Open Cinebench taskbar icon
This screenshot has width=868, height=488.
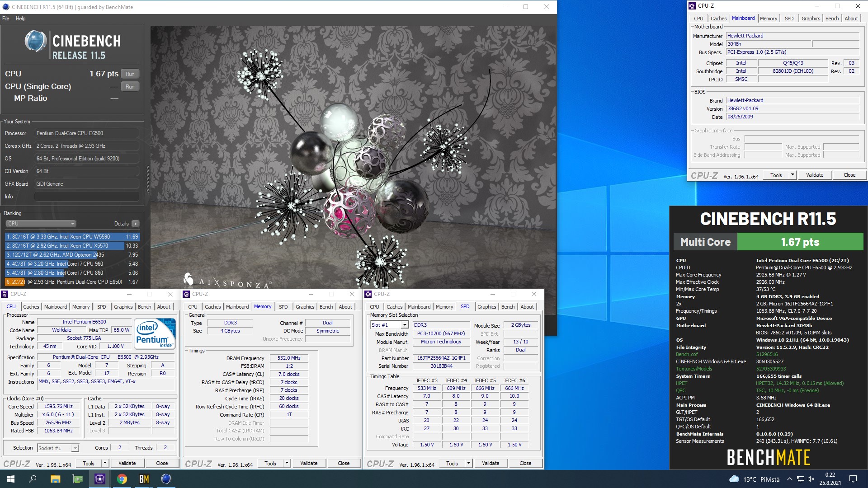(x=166, y=479)
